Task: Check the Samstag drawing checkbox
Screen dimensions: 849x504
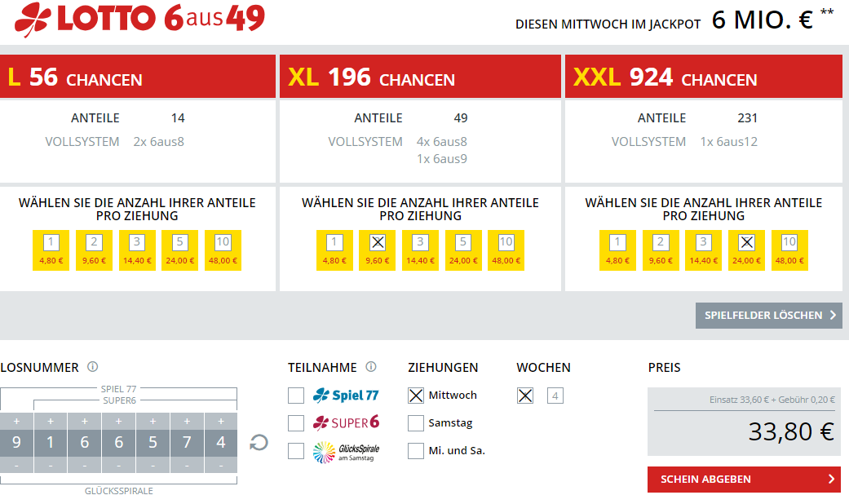Action: point(416,422)
